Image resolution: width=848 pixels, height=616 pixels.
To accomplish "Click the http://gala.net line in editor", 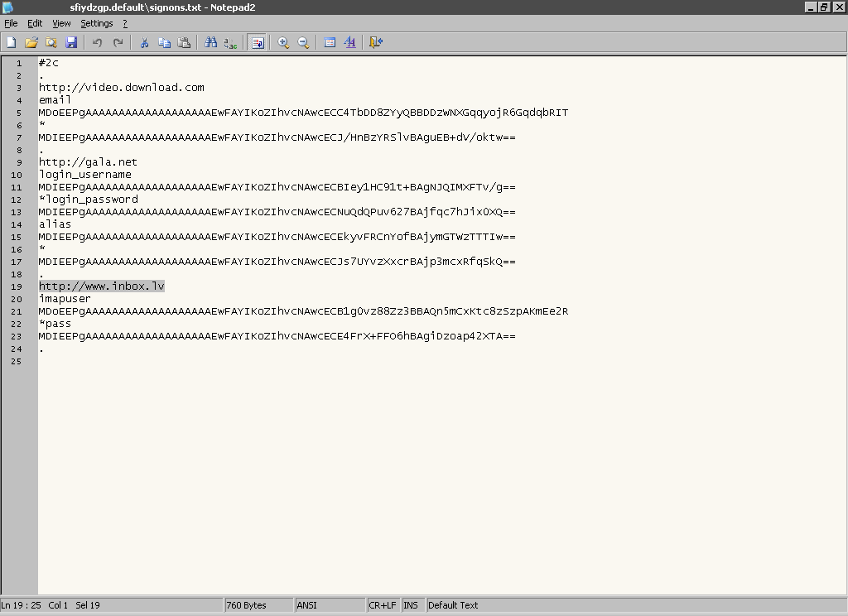I will point(88,162).
